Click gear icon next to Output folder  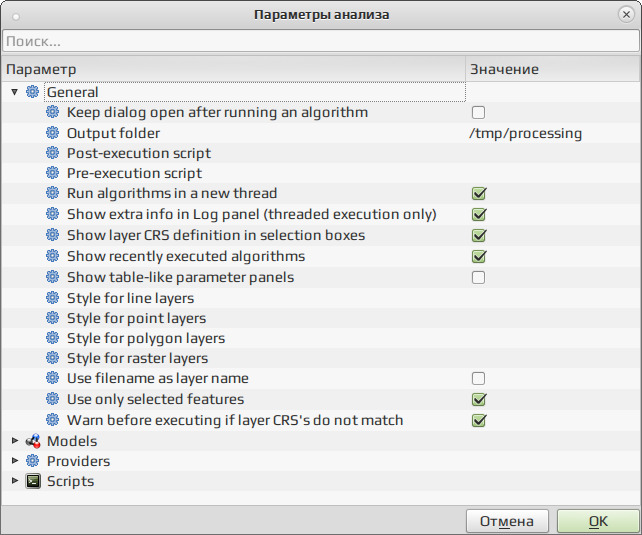[x=52, y=133]
